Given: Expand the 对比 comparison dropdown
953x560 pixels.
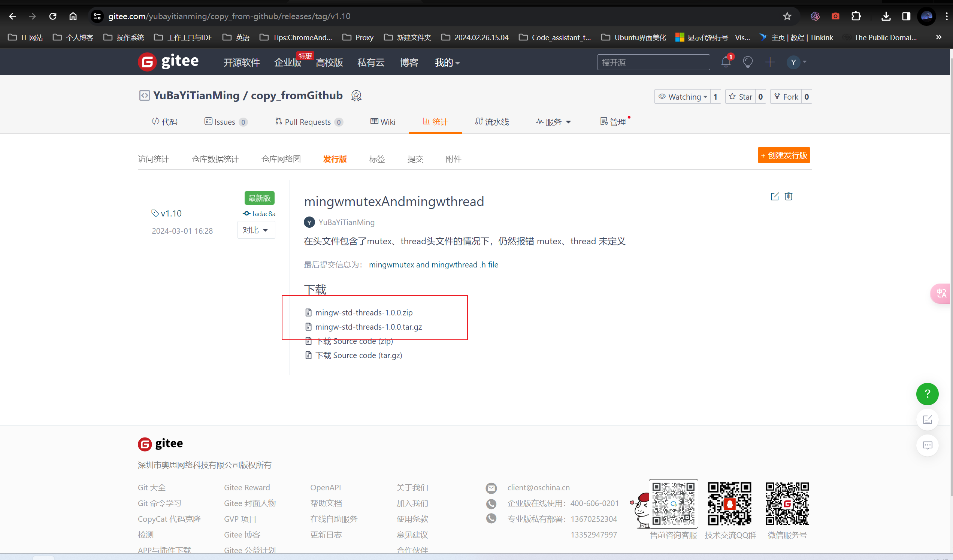Looking at the screenshot, I should pos(256,230).
